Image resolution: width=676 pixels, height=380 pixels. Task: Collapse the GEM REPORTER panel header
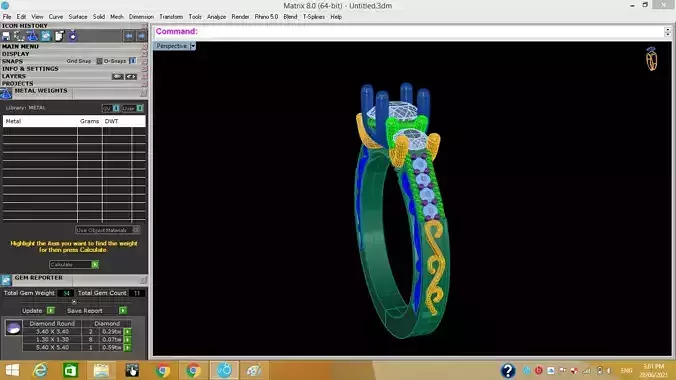click(38, 278)
